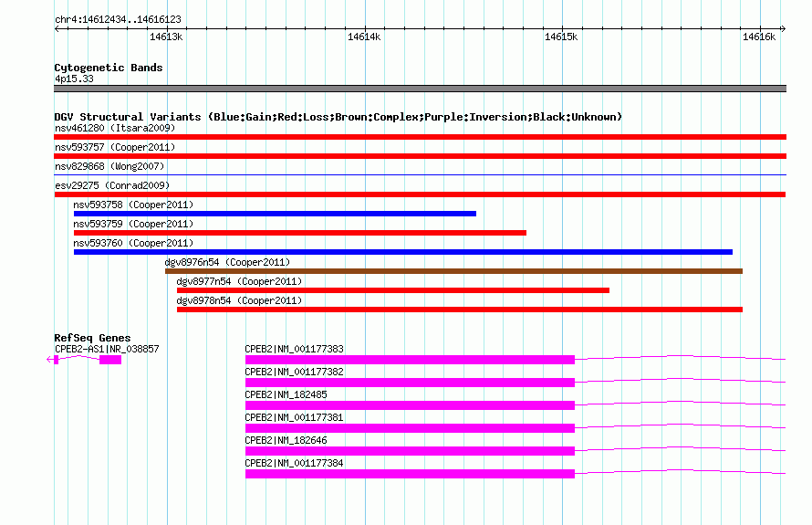Viewport: 812px width, 525px height.
Task: Click the dgv8978n54 (Cooper2011) label
Action: [239, 300]
